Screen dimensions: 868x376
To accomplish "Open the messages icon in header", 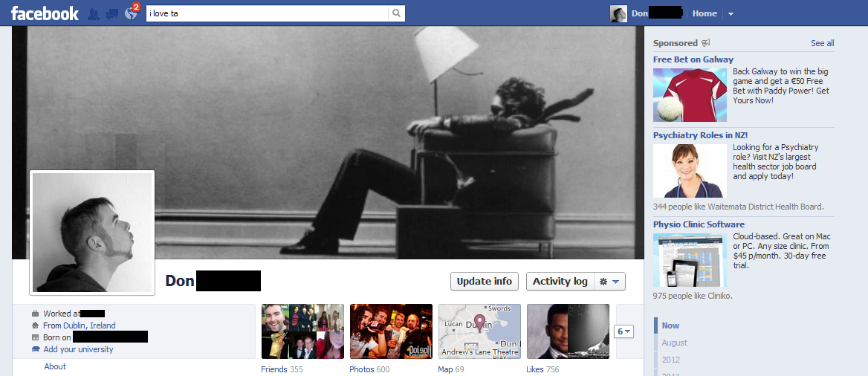I will tap(112, 13).
